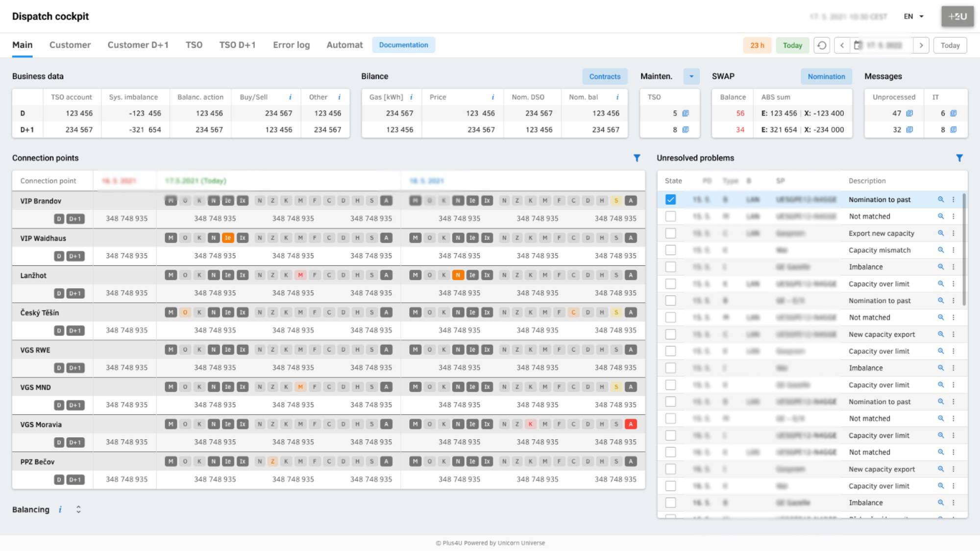Open the calendar date picker icon
The height and width of the screenshot is (551, 980).
[x=857, y=45]
